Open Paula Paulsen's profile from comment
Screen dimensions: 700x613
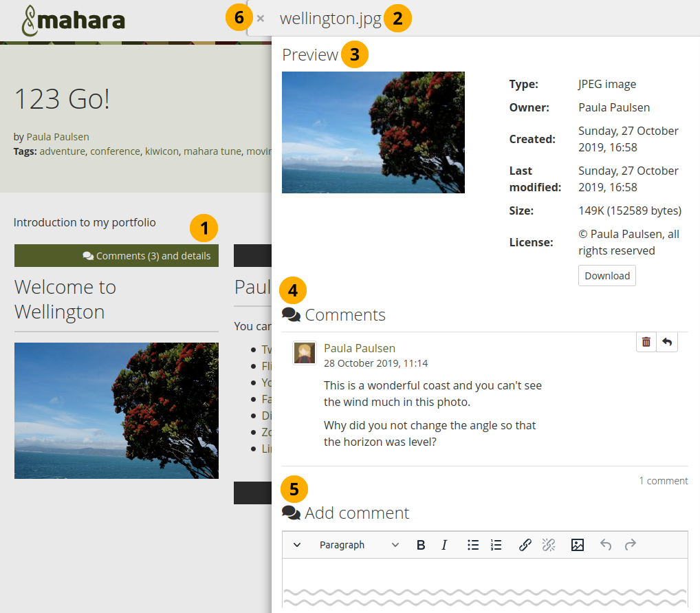tap(359, 348)
